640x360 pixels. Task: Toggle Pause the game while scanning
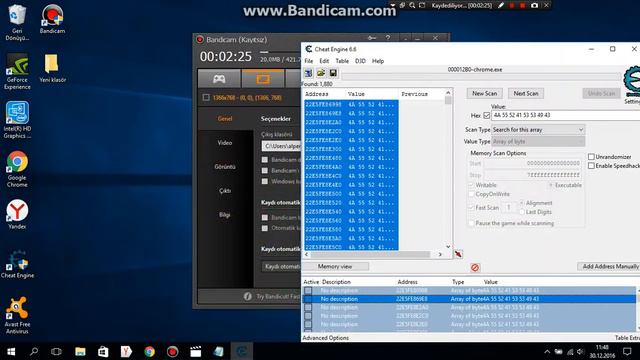[471, 223]
